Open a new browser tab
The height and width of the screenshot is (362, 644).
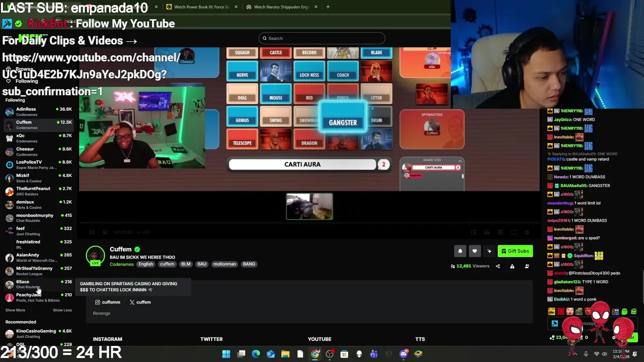pos(328,7)
